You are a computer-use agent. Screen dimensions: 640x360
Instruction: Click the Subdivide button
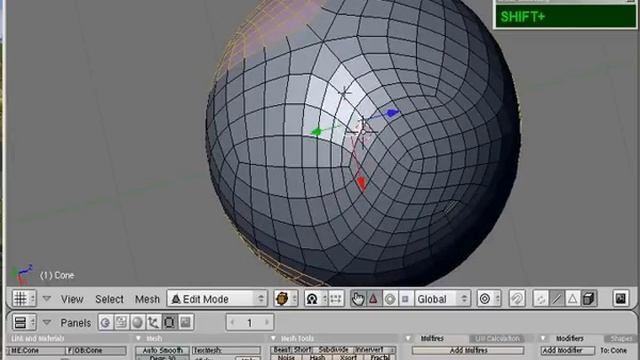tap(333, 350)
